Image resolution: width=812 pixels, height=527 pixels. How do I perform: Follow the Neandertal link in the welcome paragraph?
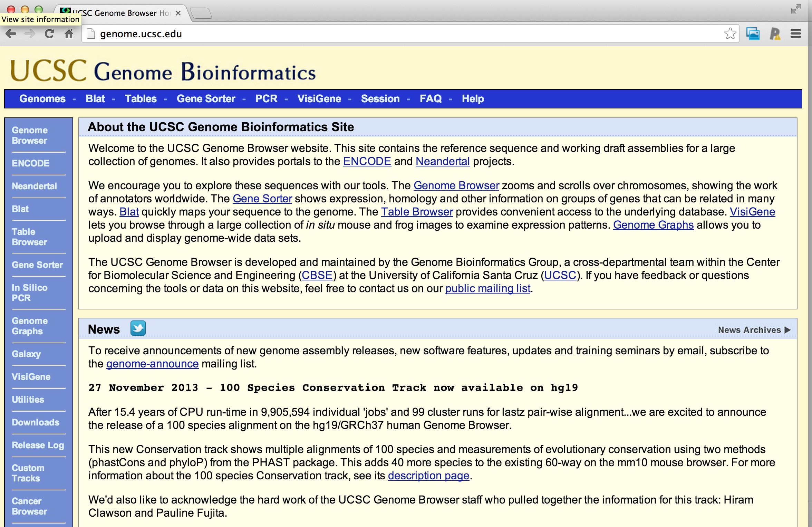click(x=443, y=161)
